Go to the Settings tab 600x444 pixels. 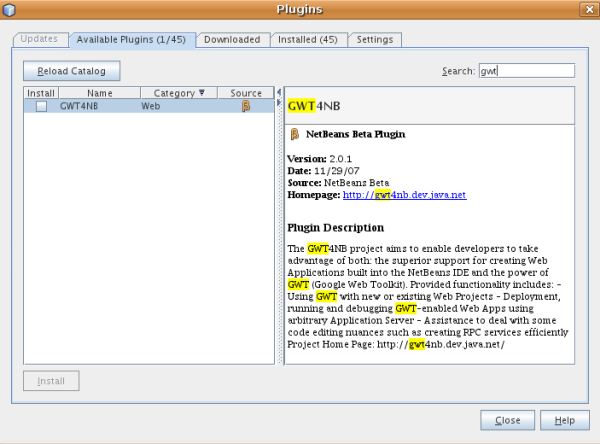tap(375, 40)
